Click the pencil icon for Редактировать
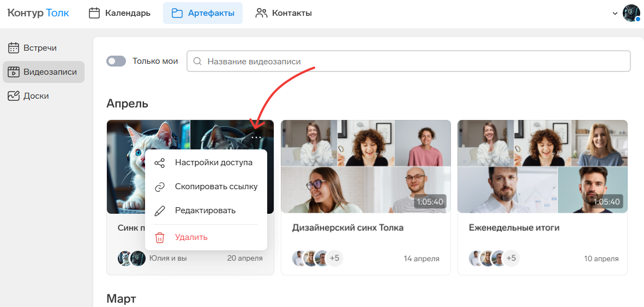The image size is (644, 307). [160, 211]
